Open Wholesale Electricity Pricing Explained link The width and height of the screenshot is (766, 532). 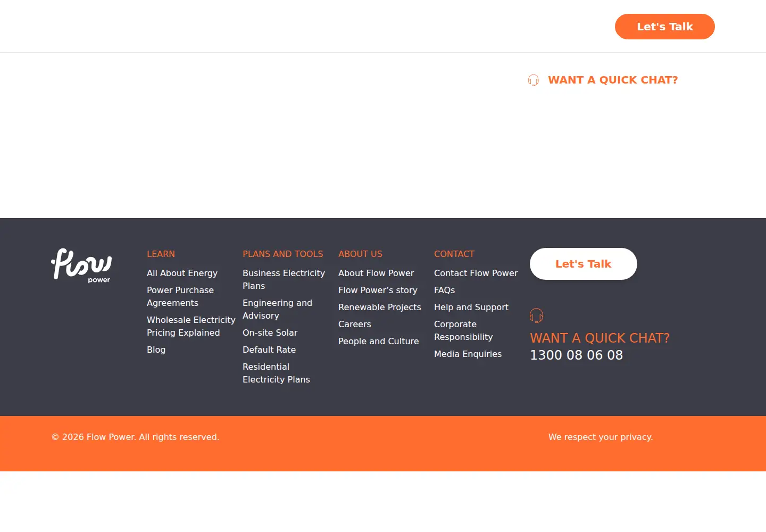191,326
